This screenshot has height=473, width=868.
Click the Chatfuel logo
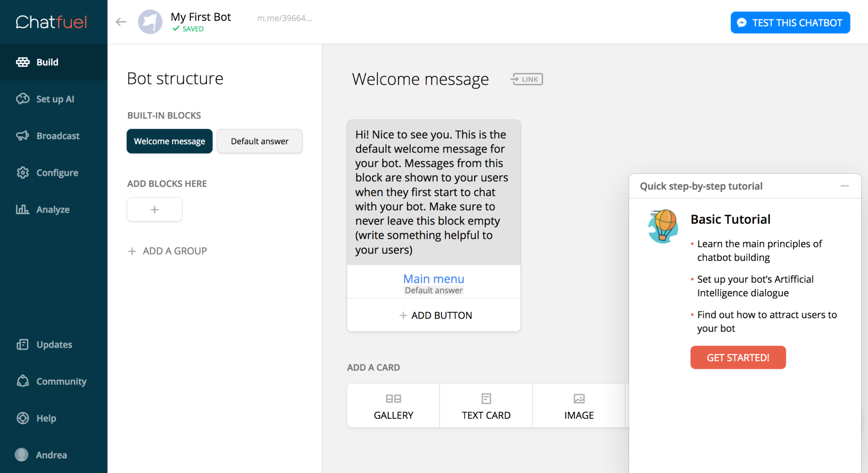(51, 22)
